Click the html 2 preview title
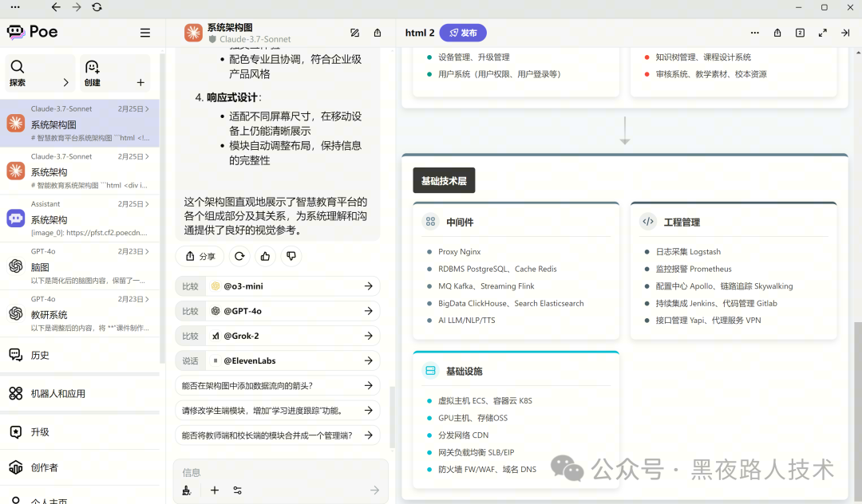The height and width of the screenshot is (504, 862). point(420,33)
